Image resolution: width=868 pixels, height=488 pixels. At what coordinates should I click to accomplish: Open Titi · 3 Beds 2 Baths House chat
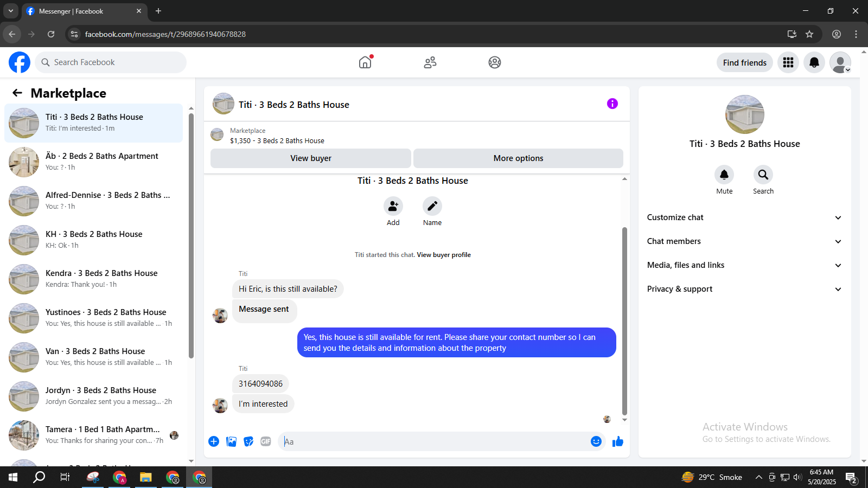[x=94, y=123]
